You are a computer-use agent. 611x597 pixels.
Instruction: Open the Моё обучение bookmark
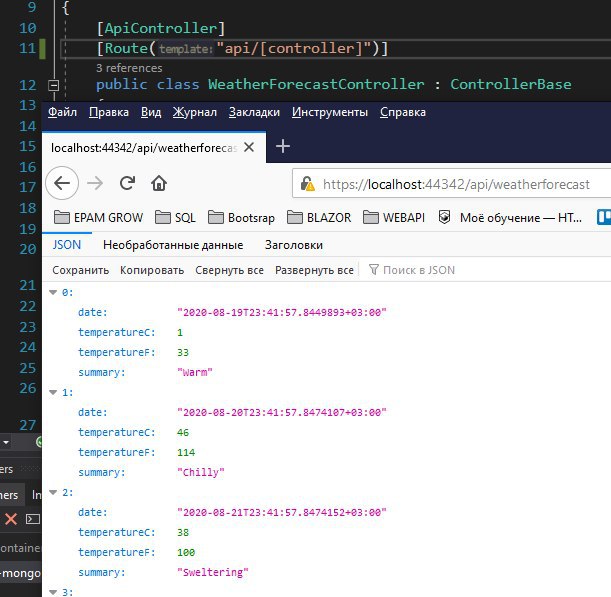click(510, 217)
